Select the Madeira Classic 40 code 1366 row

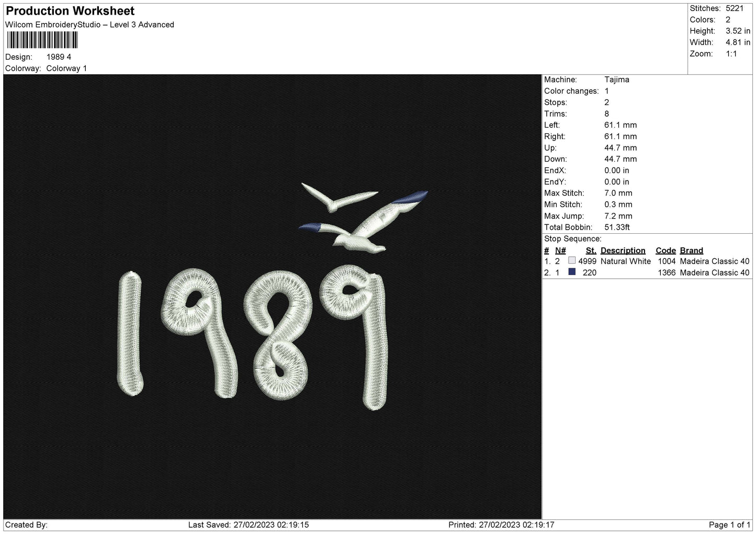coord(647,272)
